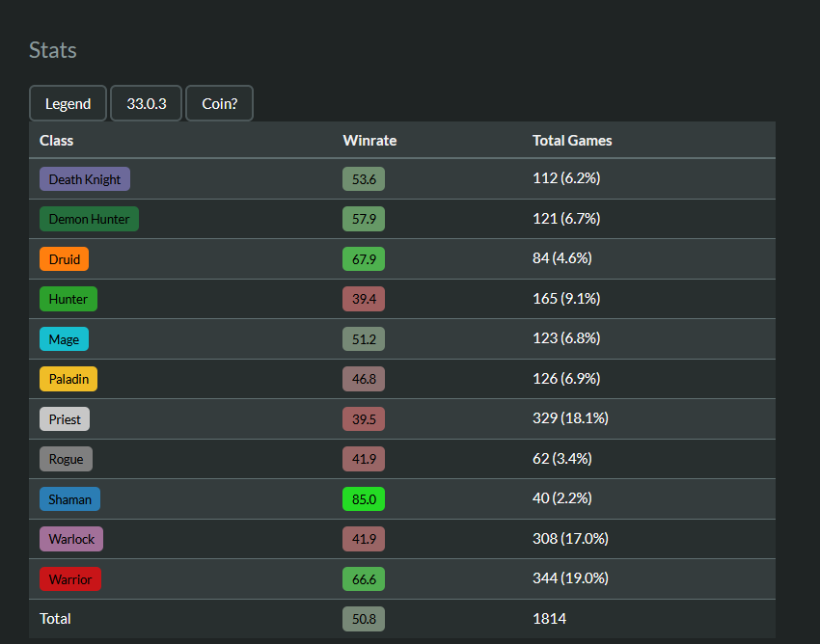
Task: Select the Paladin class tag
Action: 68,379
